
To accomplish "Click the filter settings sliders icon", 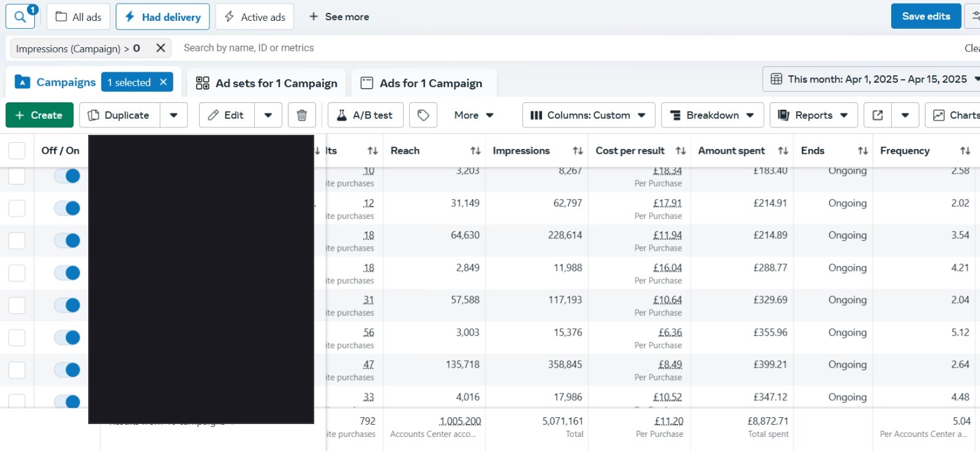I will click(x=974, y=17).
